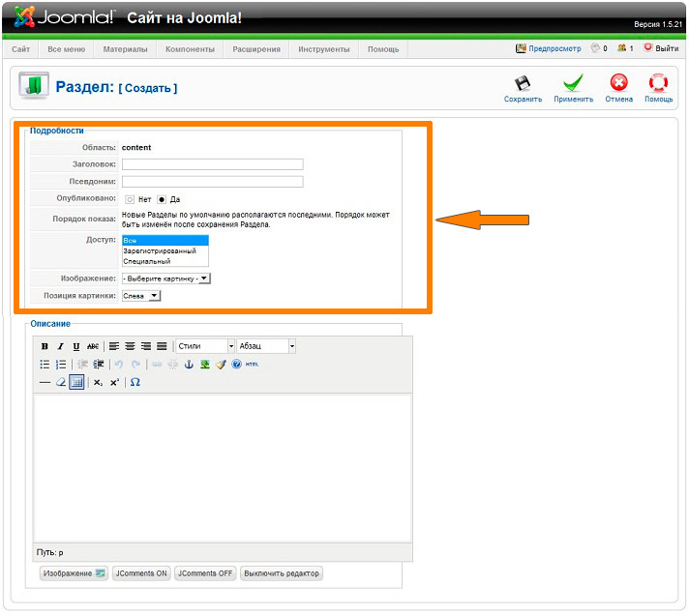Image resolution: width=689 pixels, height=616 pixels.
Task: Click into the Заголовок text field
Action: [212, 164]
